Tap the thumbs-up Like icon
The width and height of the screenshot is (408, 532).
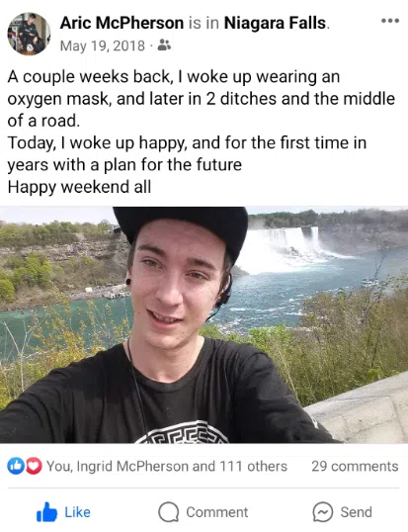tap(46, 512)
